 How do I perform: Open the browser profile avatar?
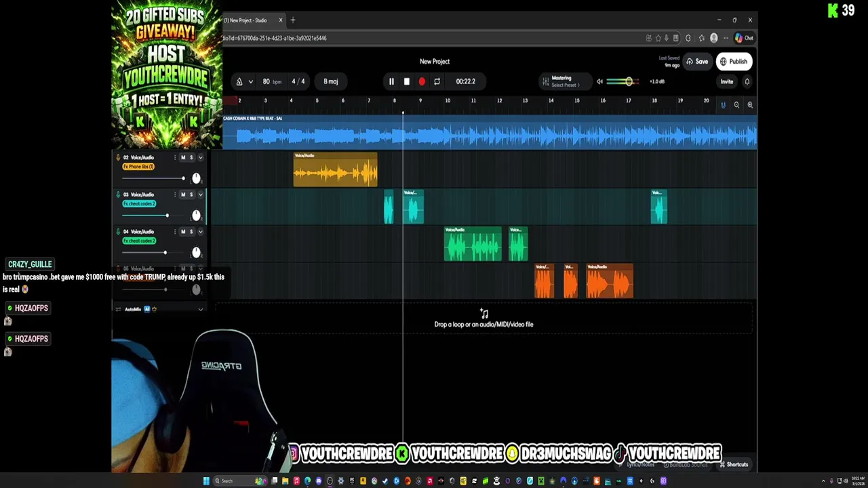(x=713, y=38)
